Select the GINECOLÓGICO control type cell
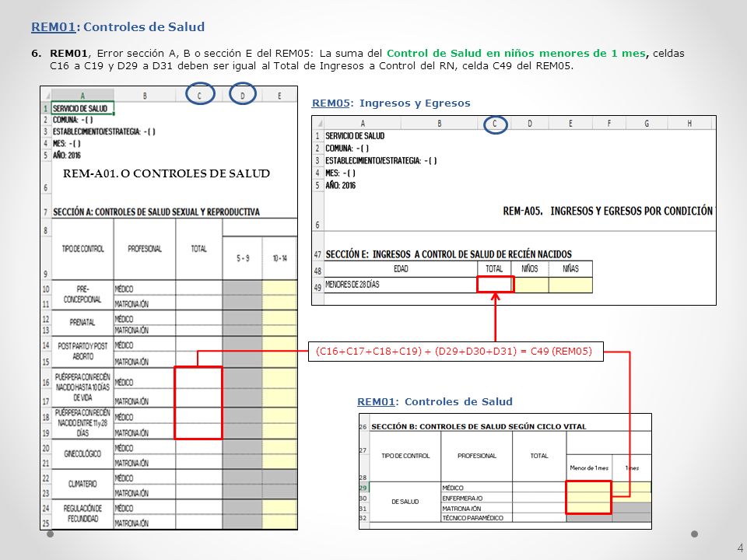This screenshot has width=747, height=560. click(82, 453)
